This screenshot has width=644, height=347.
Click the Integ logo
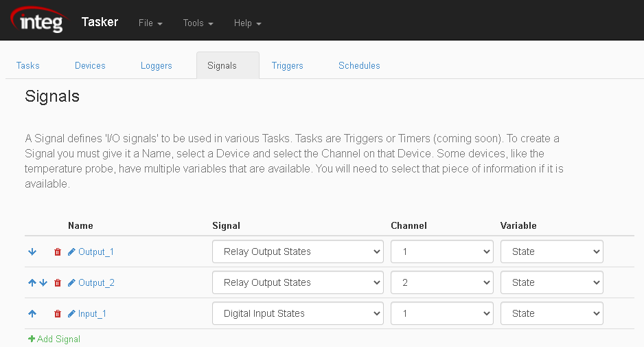click(x=40, y=20)
